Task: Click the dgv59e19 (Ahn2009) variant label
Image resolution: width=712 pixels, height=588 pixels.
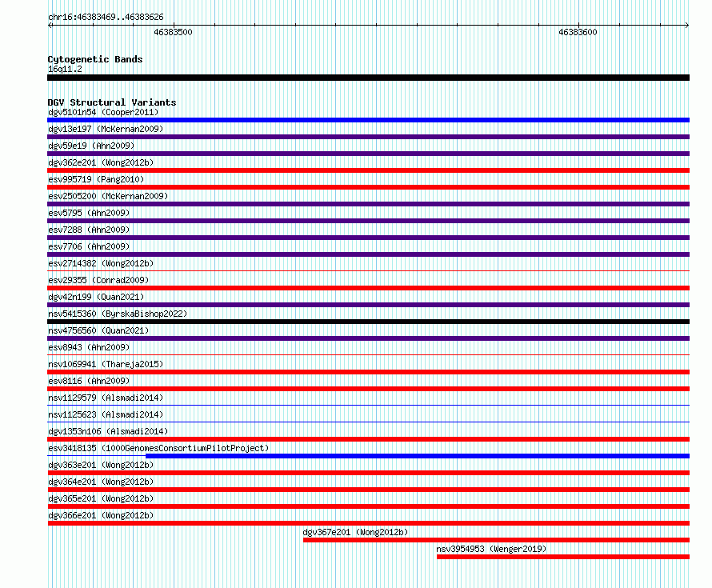Action: (91, 146)
